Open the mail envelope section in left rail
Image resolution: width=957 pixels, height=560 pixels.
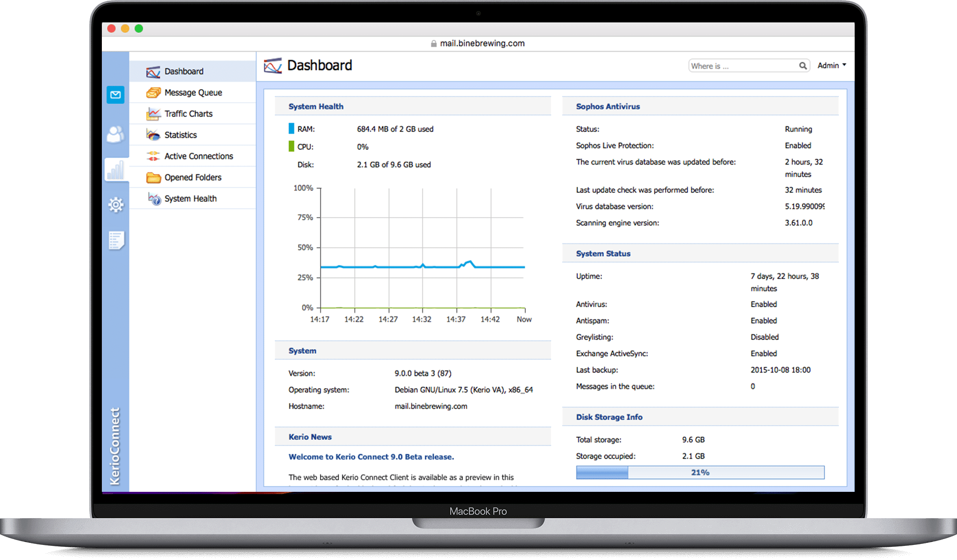click(115, 94)
